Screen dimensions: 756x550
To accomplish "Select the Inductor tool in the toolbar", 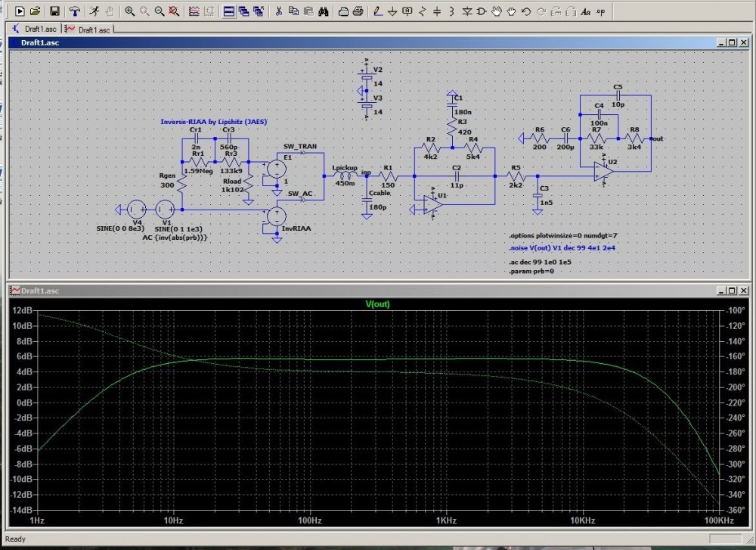I will 452,11.
